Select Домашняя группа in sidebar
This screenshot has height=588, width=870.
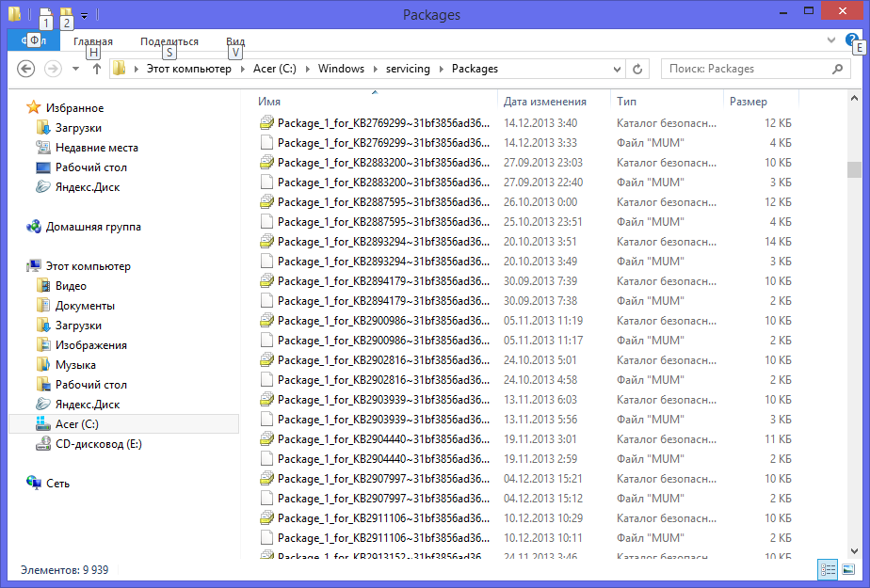[x=93, y=227]
